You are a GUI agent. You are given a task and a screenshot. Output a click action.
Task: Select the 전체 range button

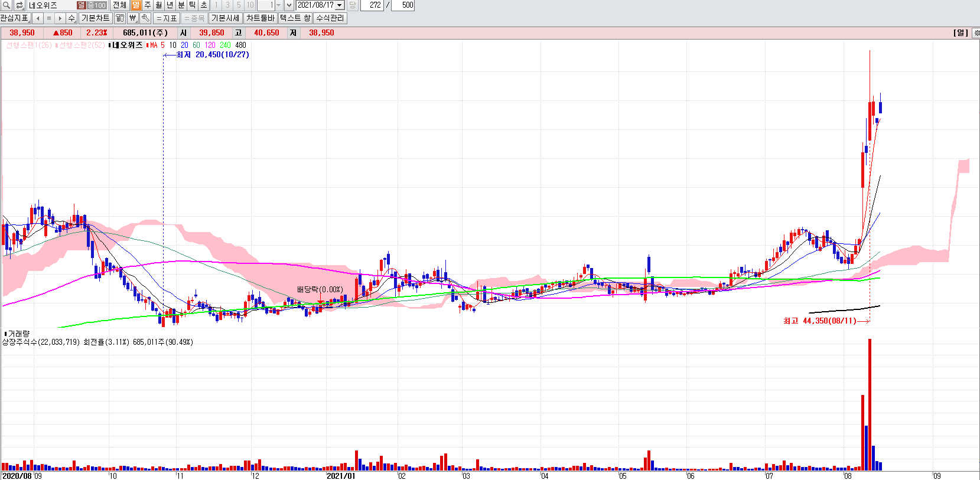click(x=119, y=5)
